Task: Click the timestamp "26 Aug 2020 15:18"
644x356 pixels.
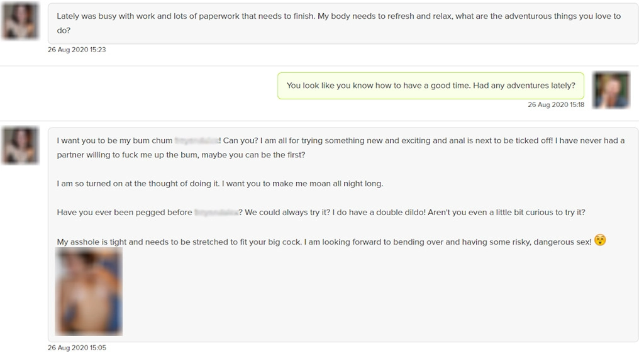Action: [x=556, y=105]
